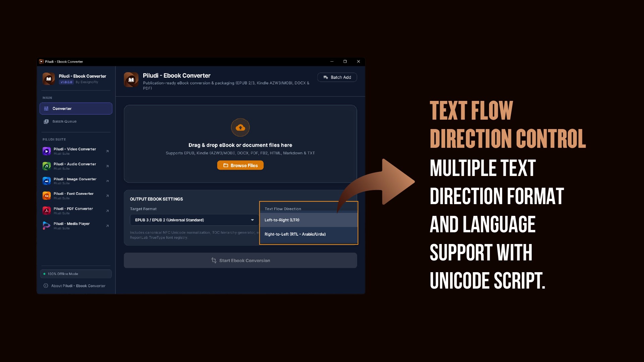Launch Piludi - Video Converter entry
Viewport: 644px width, 362px height.
click(76, 151)
